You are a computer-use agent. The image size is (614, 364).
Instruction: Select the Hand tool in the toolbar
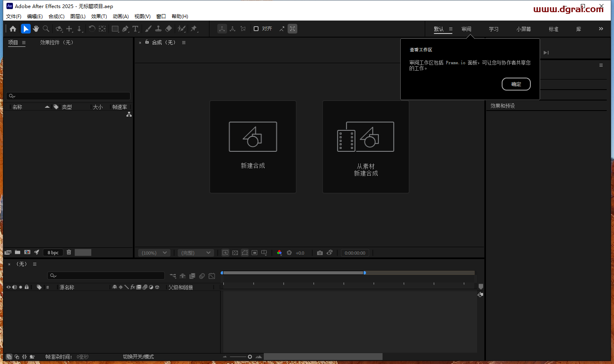coord(36,29)
